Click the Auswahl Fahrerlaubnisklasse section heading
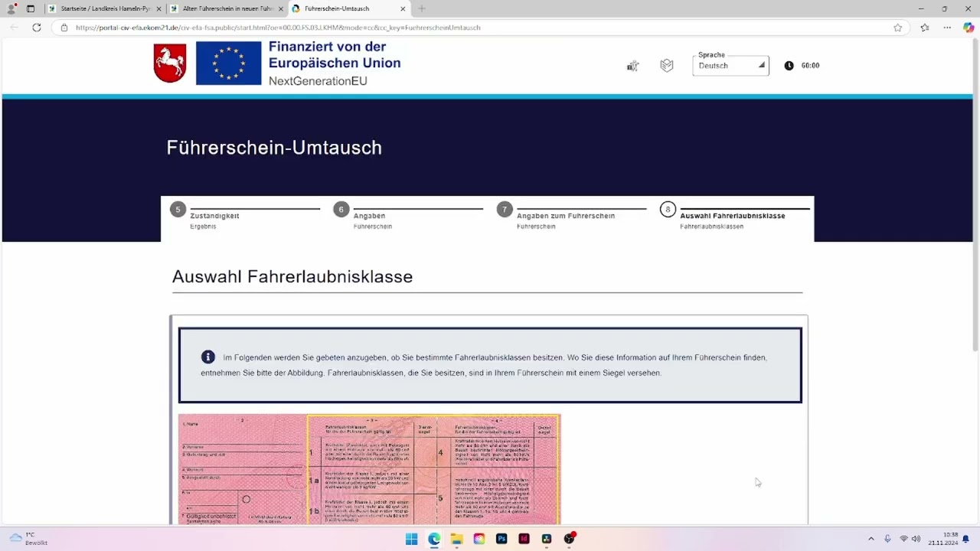The width and height of the screenshot is (980, 551). (292, 277)
